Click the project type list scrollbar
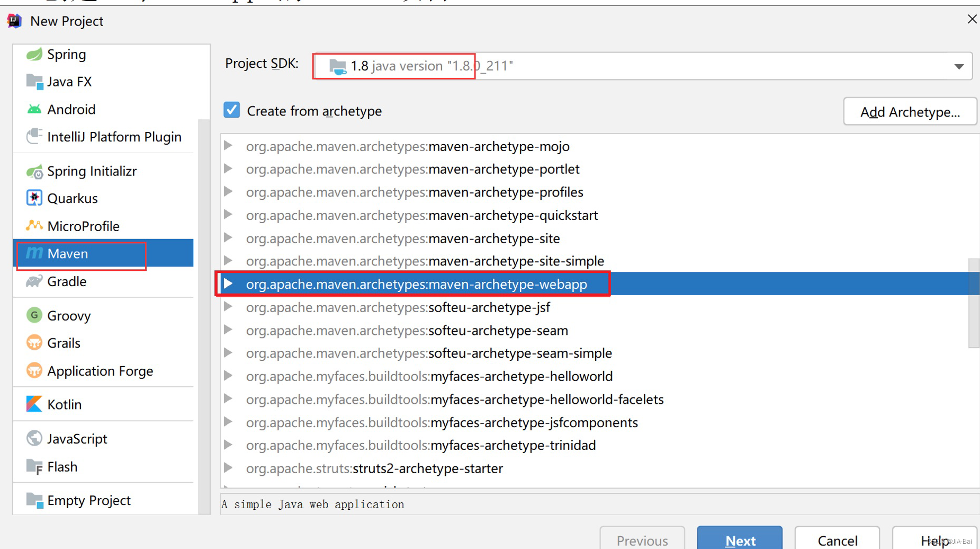The image size is (980, 549). tap(204, 316)
